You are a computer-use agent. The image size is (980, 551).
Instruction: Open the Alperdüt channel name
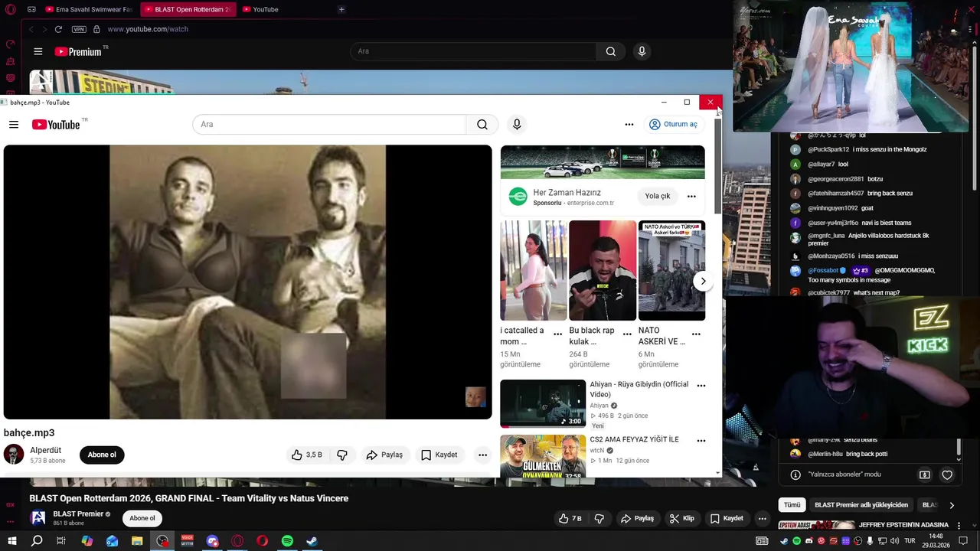pyautogui.click(x=45, y=450)
